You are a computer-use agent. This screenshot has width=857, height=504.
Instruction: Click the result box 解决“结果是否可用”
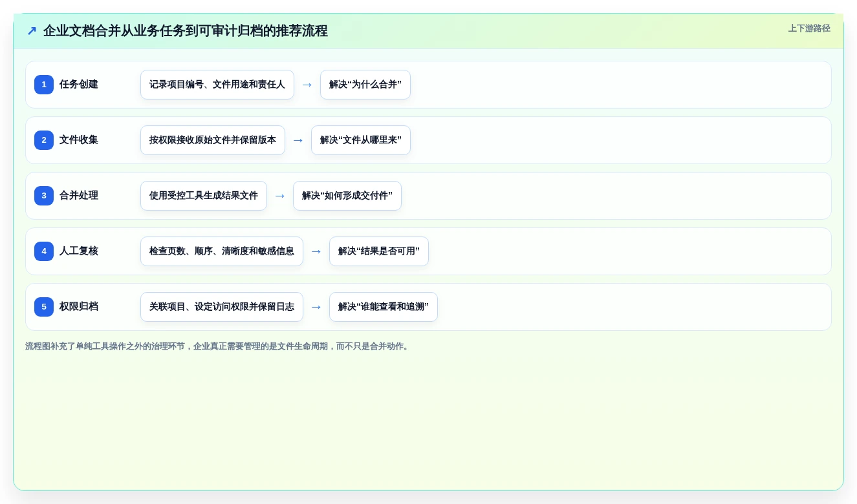pyautogui.click(x=379, y=251)
